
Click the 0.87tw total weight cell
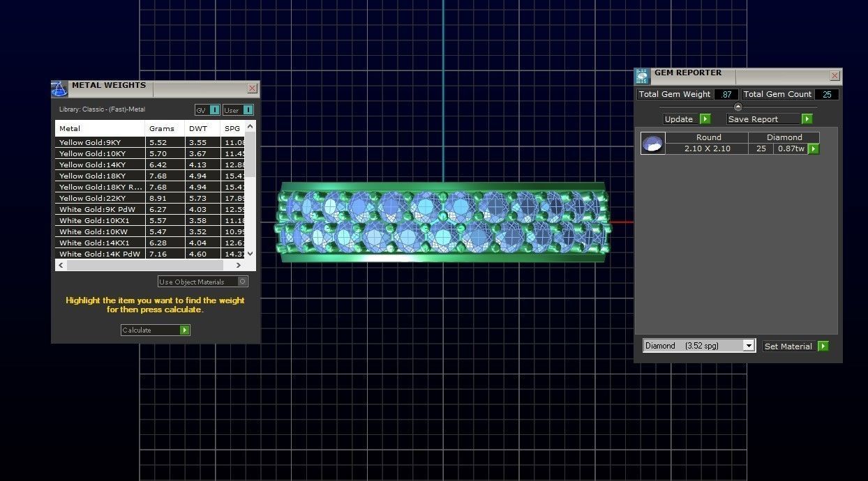(x=791, y=148)
